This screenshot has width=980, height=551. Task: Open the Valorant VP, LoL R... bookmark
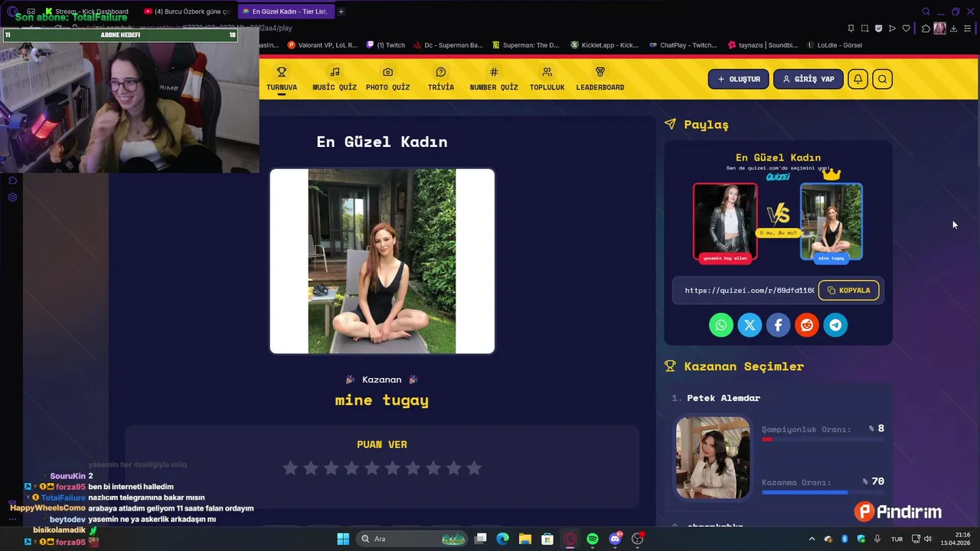click(322, 45)
